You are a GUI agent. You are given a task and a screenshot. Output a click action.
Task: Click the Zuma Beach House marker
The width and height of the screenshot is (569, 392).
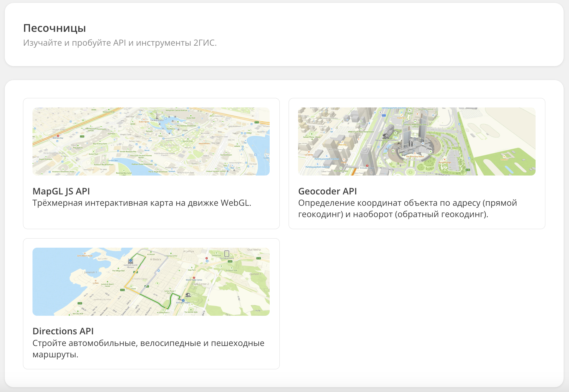click(x=85, y=254)
